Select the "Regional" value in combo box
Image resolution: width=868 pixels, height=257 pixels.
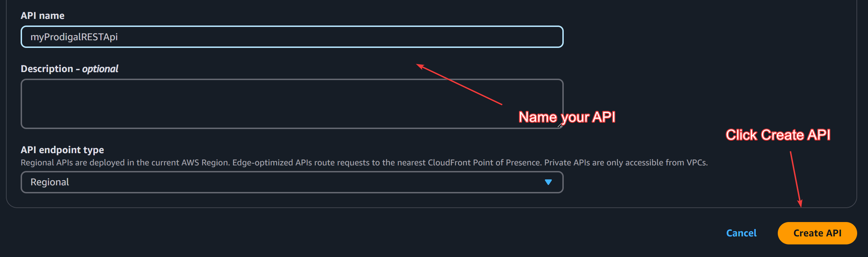coord(50,182)
